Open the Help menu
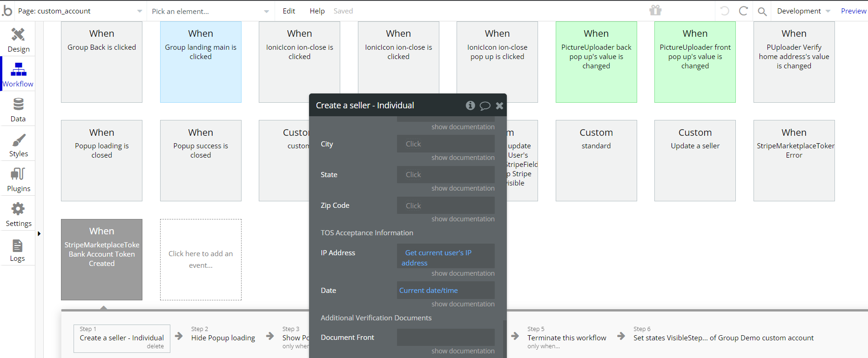Screen dimensions: 868x358 (317, 11)
